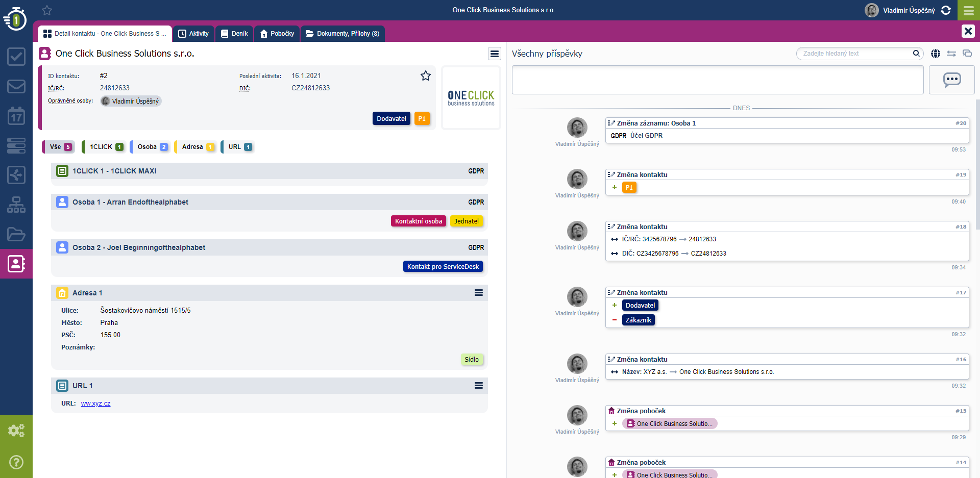Open the Adresa 1 section menu
Viewport: 980px width, 478px height.
coord(479,293)
